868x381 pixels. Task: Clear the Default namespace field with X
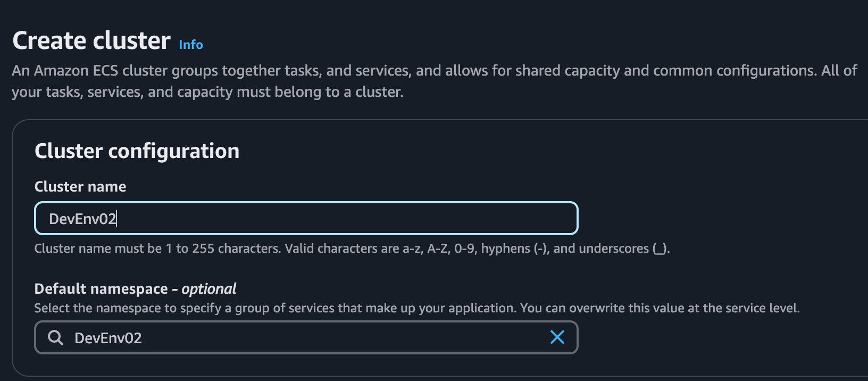pos(557,337)
